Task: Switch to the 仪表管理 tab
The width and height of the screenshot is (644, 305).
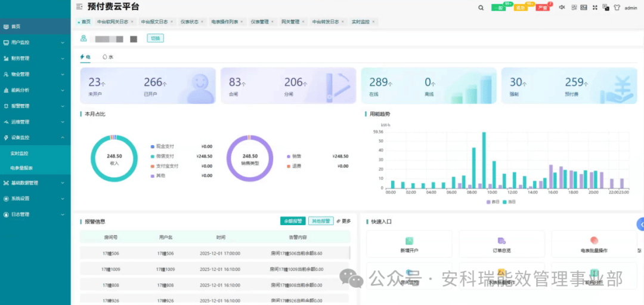Action: pyautogui.click(x=260, y=21)
